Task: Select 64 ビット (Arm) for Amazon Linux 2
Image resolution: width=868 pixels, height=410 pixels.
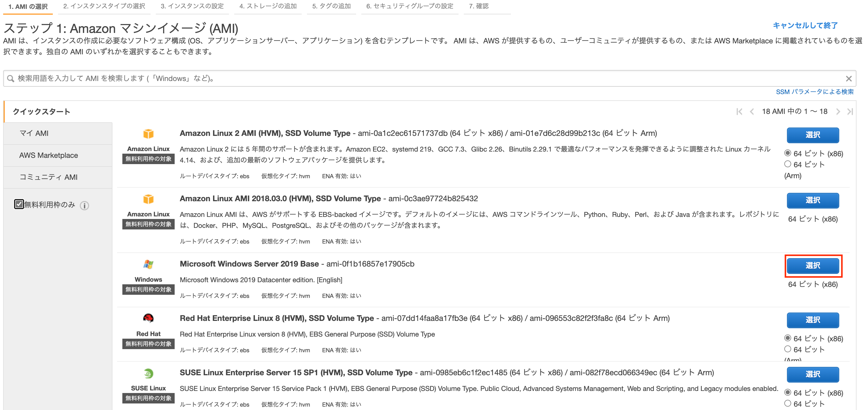Action: point(788,164)
